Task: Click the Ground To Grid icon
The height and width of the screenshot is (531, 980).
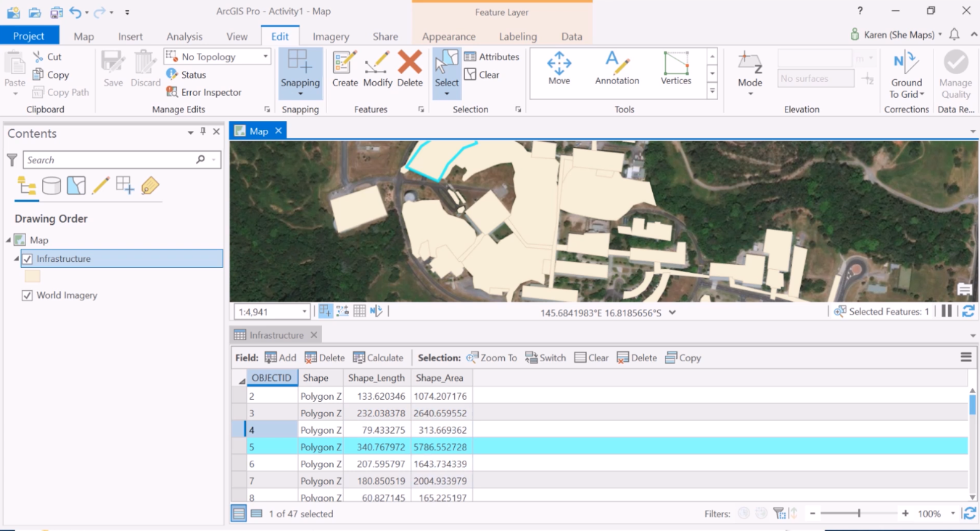Action: 906,63
